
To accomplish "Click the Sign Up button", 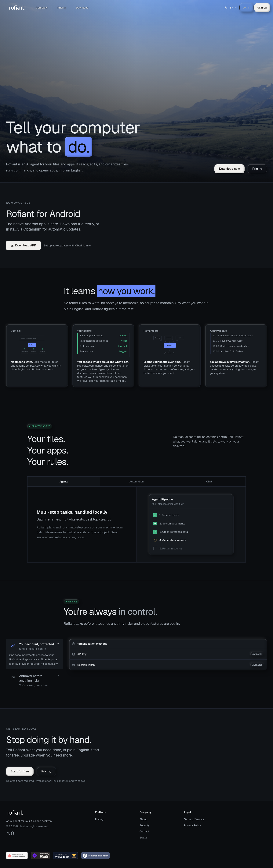I will pos(262,7).
